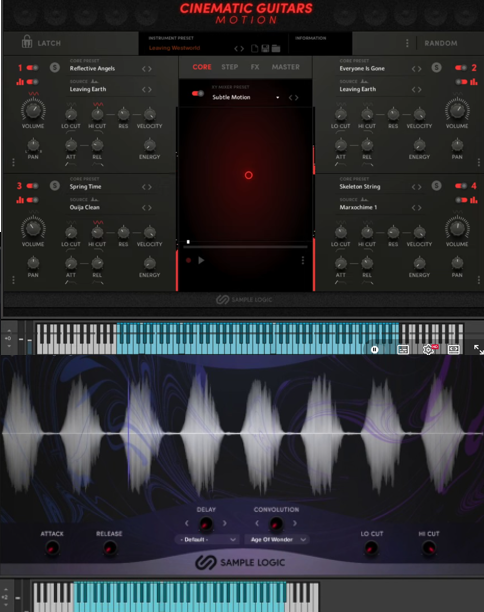Screen dimensions: 484x612
Task: Step Spring Time core preset arrows
Action: pyautogui.click(x=146, y=187)
